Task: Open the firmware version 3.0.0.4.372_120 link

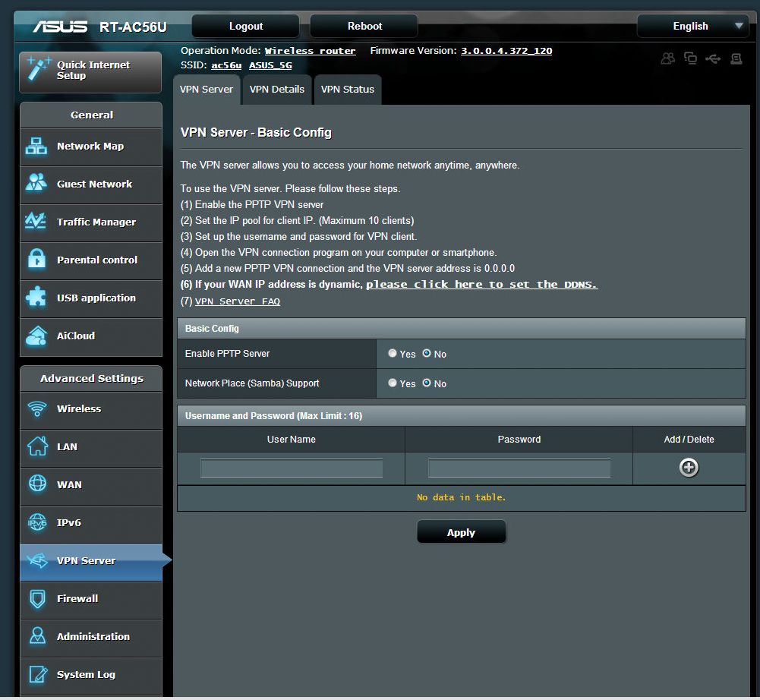Action: pyautogui.click(x=506, y=51)
